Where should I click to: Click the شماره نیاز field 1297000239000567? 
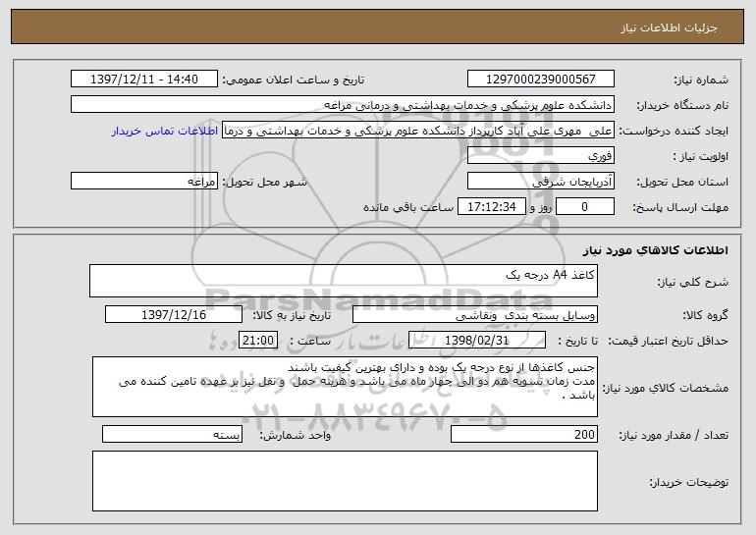coord(540,79)
